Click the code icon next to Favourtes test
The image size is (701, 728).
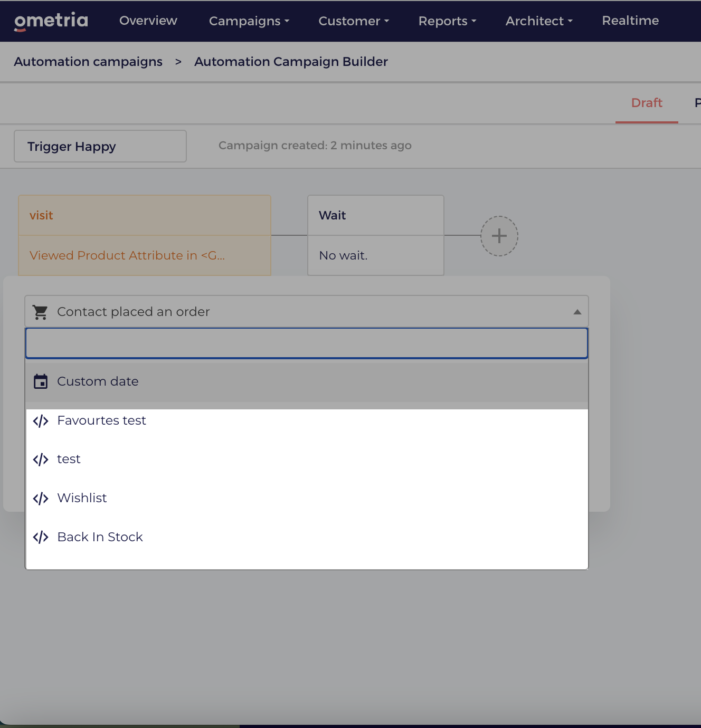pos(41,421)
